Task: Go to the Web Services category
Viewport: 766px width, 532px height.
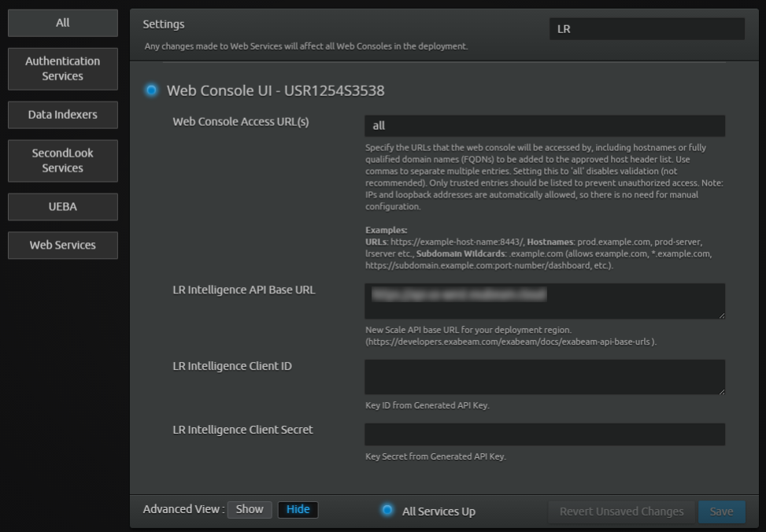Action: [63, 245]
